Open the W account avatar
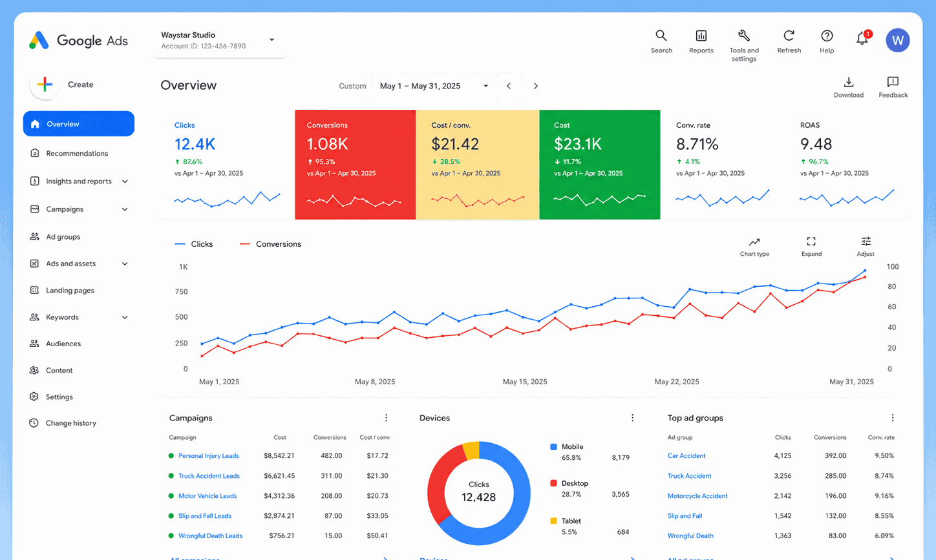Viewport: 936px width, 560px height. click(897, 40)
